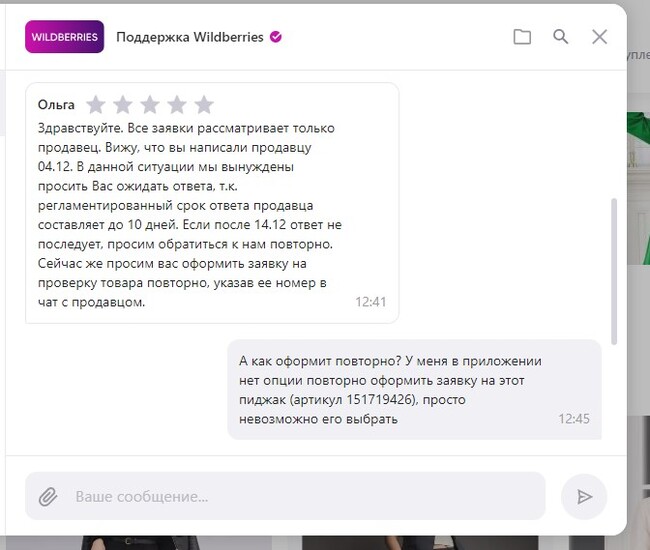Click the 'Поддержка Wildberries' chat title
The image size is (650, 550).
[190, 37]
